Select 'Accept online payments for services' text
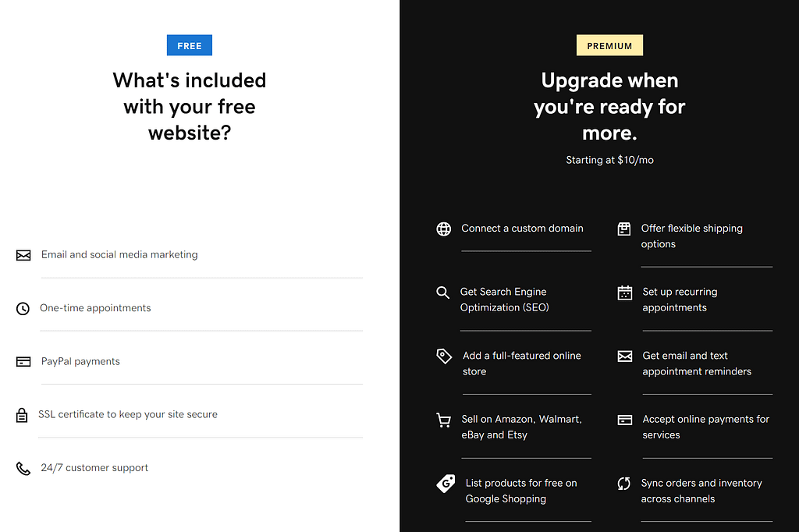Image resolution: width=799 pixels, height=532 pixels. [x=705, y=427]
